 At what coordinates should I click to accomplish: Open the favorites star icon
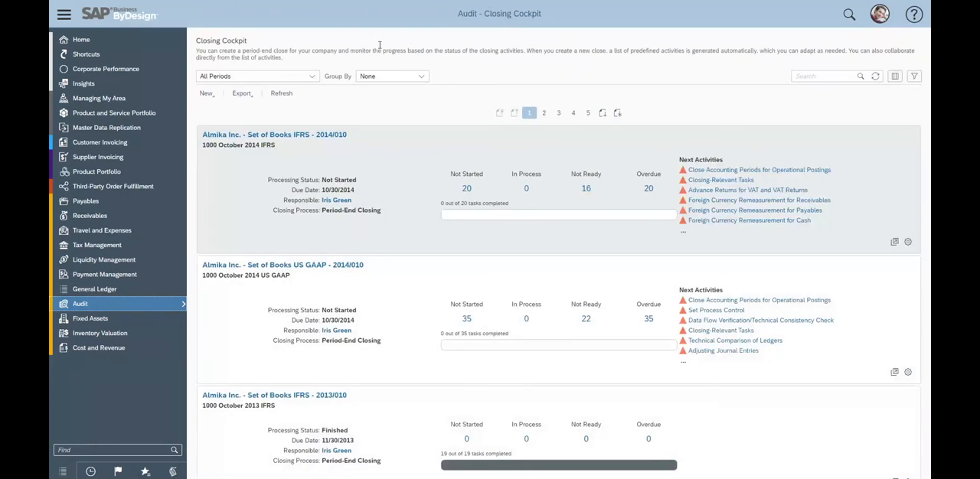pyautogui.click(x=145, y=471)
